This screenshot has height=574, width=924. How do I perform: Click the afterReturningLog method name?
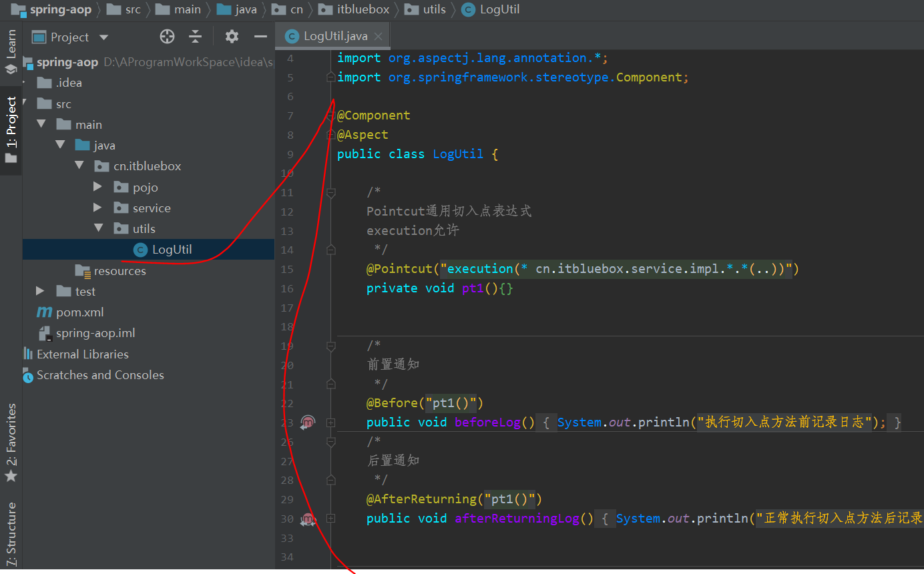click(517, 519)
